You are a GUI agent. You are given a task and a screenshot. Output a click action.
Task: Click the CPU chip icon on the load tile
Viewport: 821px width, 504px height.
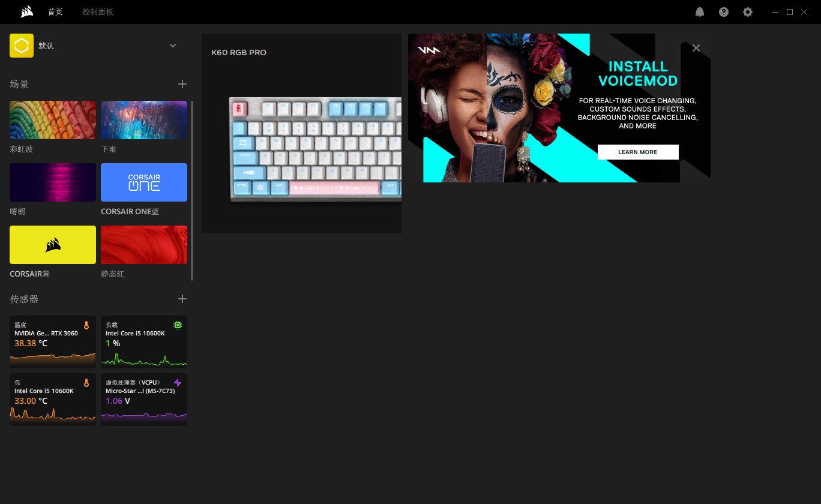[178, 325]
